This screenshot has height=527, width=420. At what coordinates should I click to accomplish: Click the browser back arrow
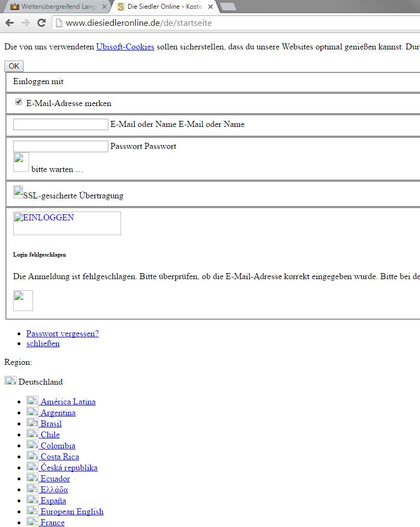(x=9, y=23)
